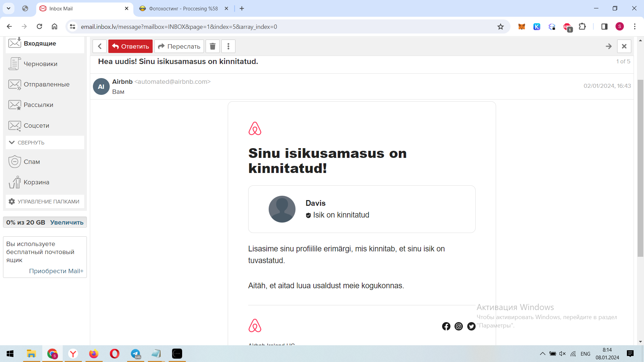Click the Twitter icon in email footer
This screenshot has width=644, height=362.
[x=471, y=326]
